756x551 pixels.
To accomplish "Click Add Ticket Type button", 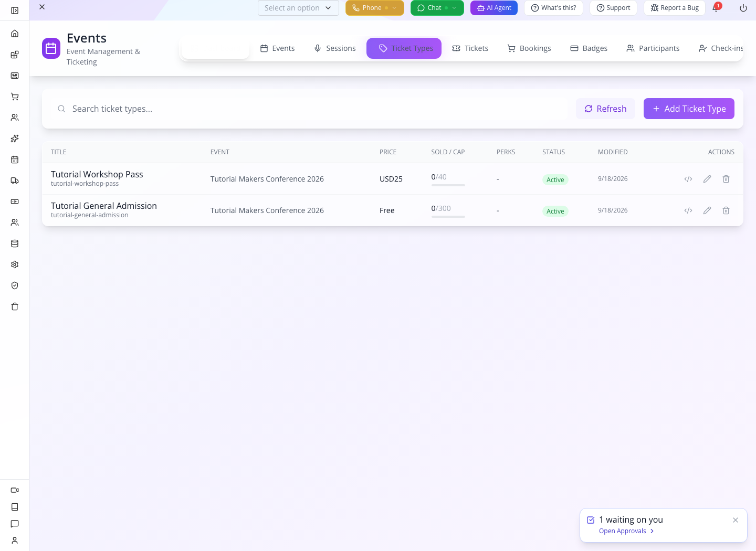I will (689, 109).
